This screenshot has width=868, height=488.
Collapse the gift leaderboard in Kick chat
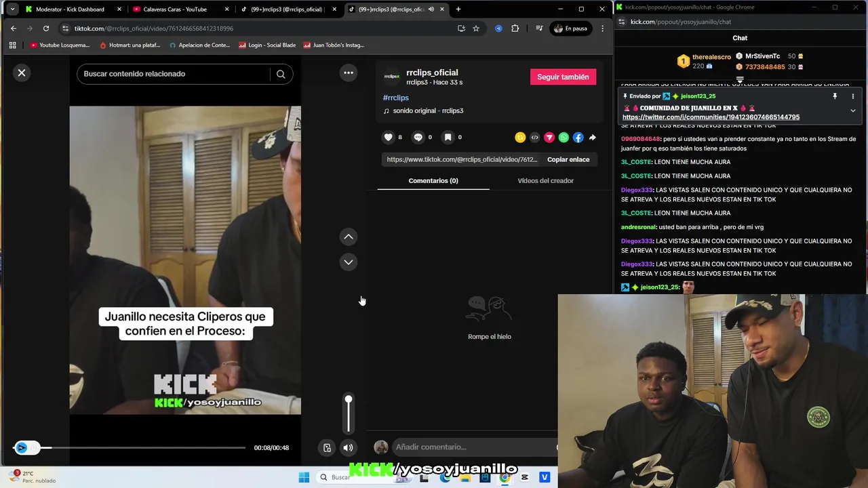click(x=740, y=79)
